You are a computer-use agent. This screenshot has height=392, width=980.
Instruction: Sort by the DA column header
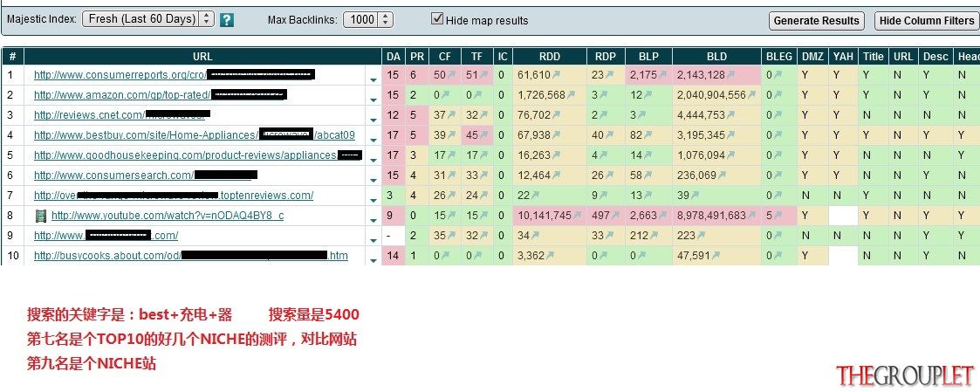tap(393, 56)
